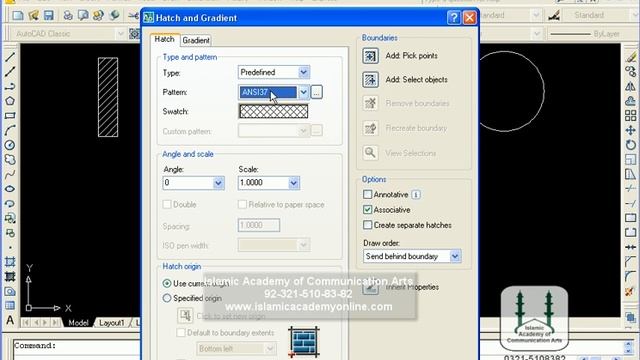The image size is (640, 360).
Task: Select the Copy tool in Modify toolbar
Action: [x=631, y=71]
